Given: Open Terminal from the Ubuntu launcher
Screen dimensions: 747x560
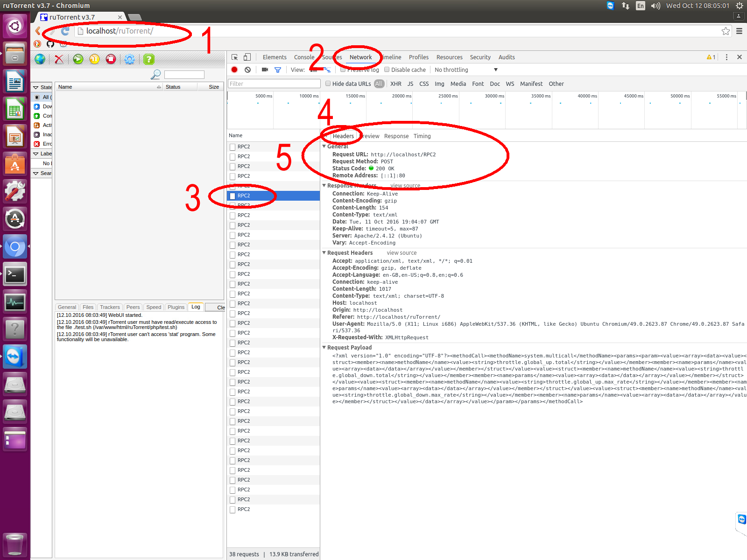Looking at the screenshot, I should (15, 274).
